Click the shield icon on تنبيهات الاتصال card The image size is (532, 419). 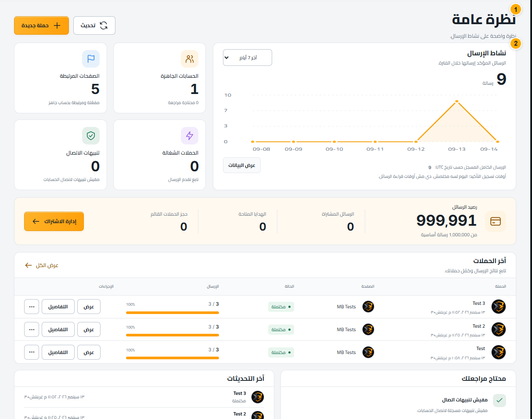point(91,136)
